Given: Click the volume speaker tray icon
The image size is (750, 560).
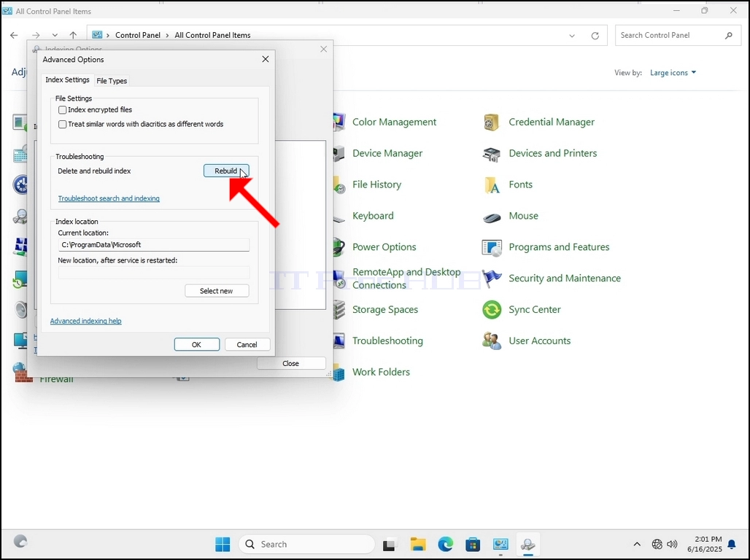Looking at the screenshot, I should click(x=672, y=544).
